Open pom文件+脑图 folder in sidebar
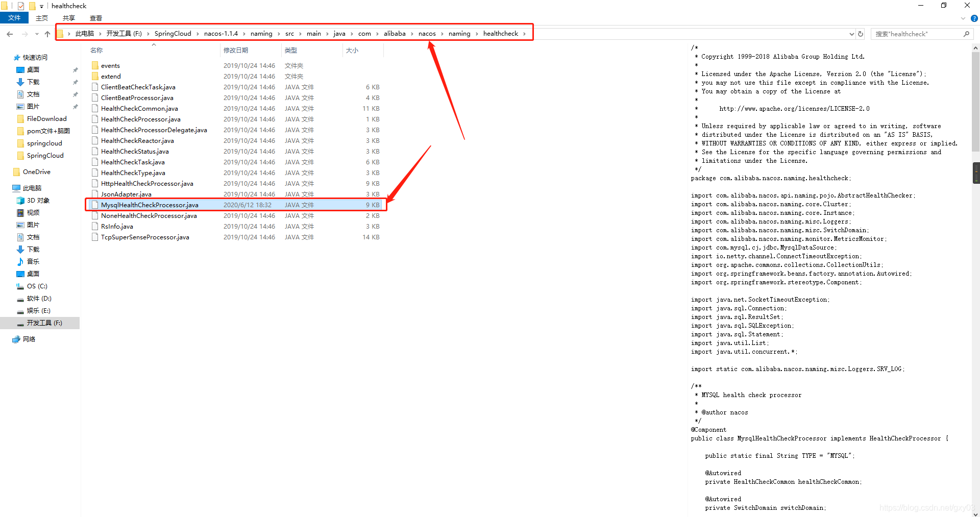 (x=48, y=131)
